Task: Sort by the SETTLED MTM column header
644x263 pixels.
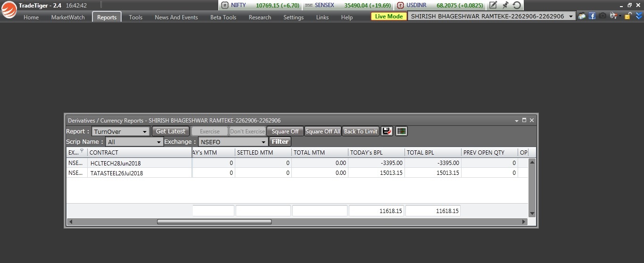Action: 263,153
